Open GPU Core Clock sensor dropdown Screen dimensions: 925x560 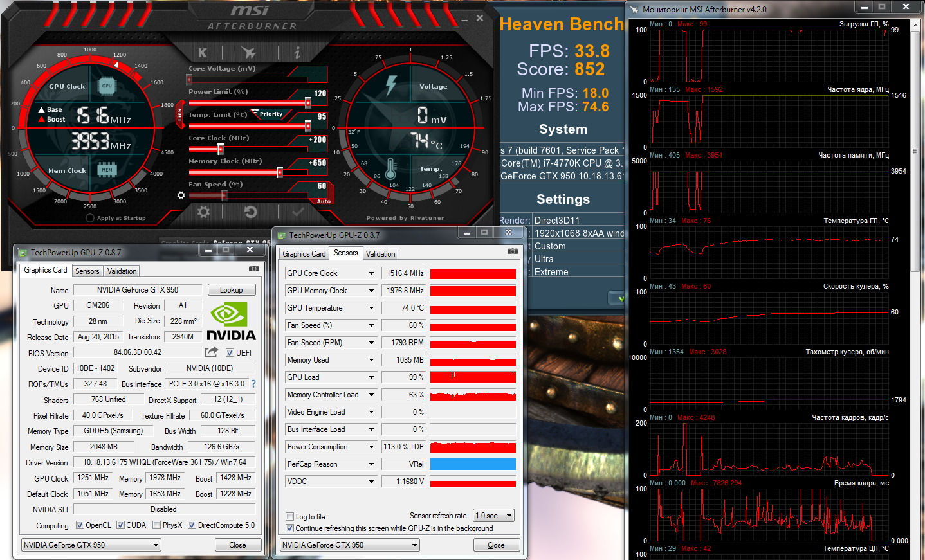tap(371, 273)
